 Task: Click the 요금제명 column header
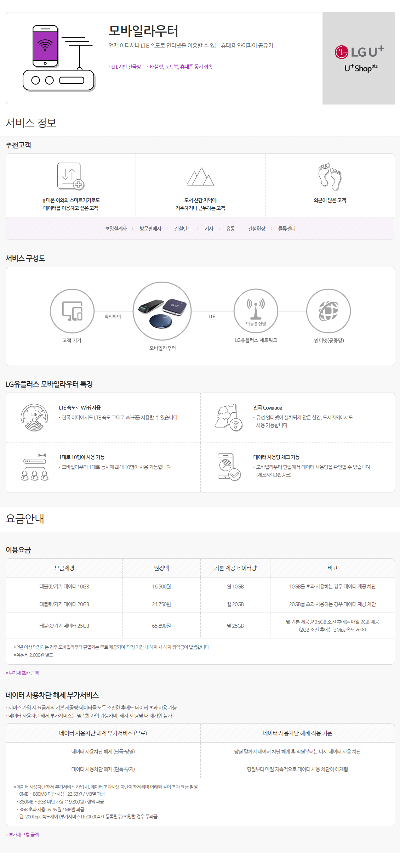[x=64, y=568]
